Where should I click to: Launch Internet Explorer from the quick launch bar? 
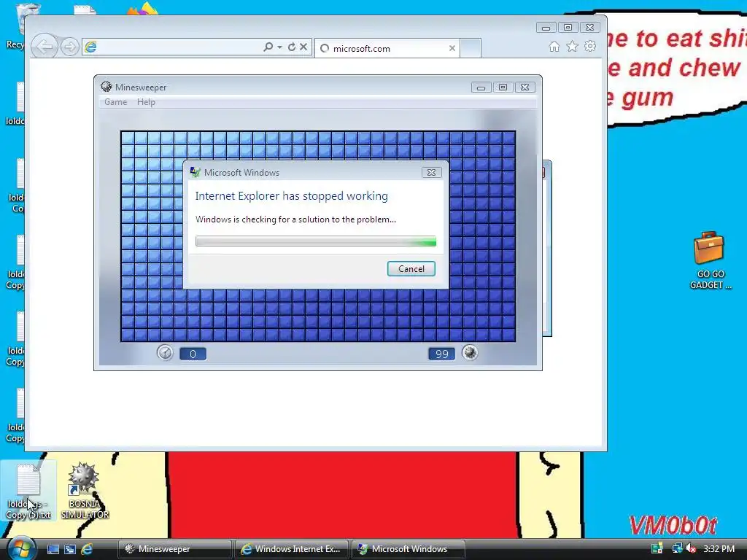click(87, 549)
